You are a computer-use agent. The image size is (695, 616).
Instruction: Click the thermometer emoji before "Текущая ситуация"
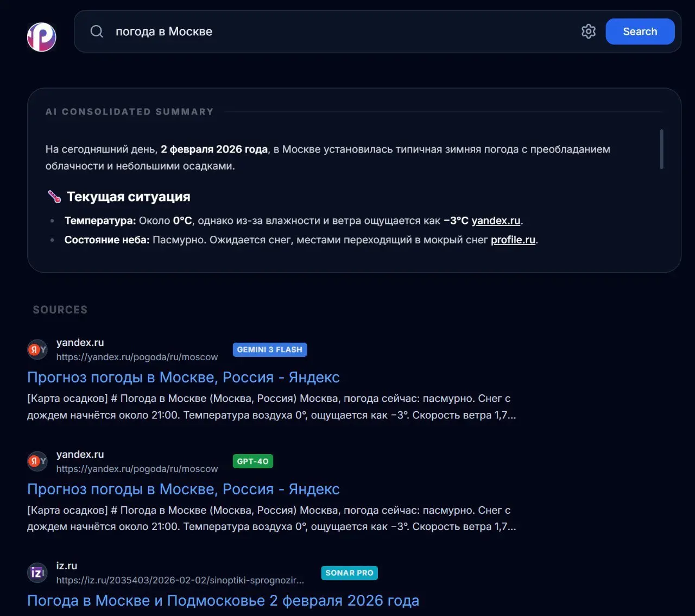point(54,197)
